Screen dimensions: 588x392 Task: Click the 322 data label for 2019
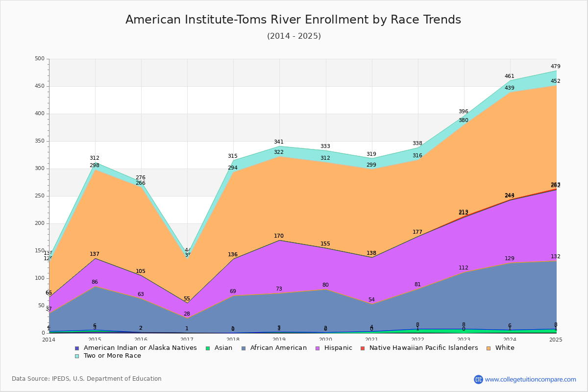click(279, 152)
